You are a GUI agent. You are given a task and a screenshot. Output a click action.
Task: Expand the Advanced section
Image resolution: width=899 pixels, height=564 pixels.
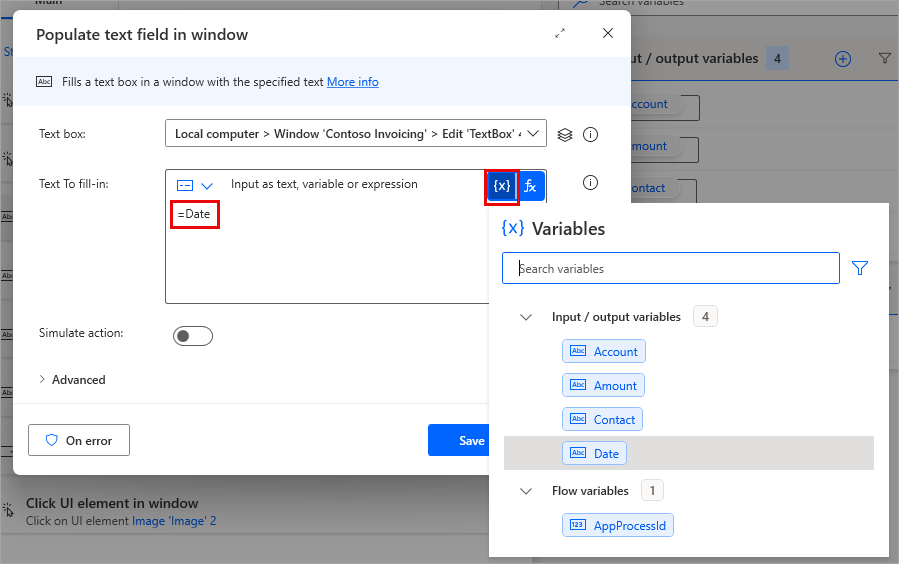click(73, 379)
